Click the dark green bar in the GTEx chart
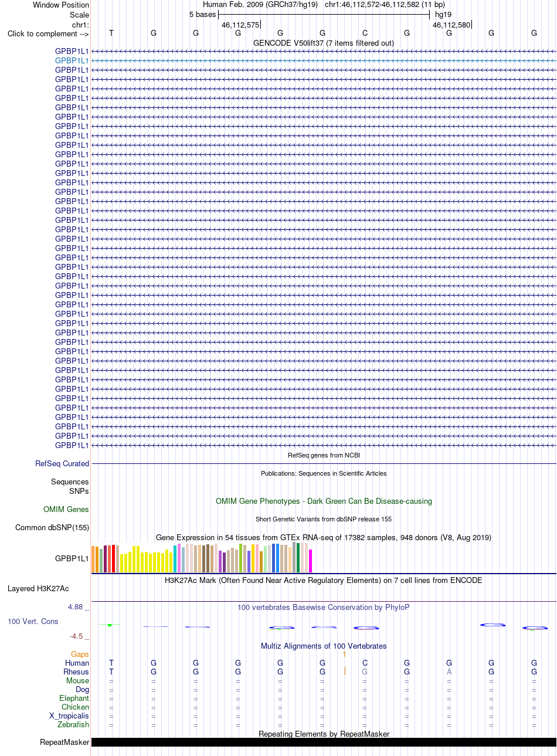The height and width of the screenshot is (756, 557). [298, 558]
